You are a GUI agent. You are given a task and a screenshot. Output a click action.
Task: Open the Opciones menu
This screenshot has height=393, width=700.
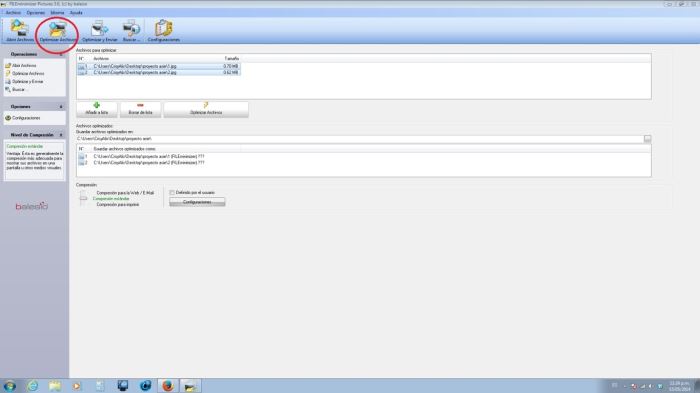pyautogui.click(x=36, y=13)
